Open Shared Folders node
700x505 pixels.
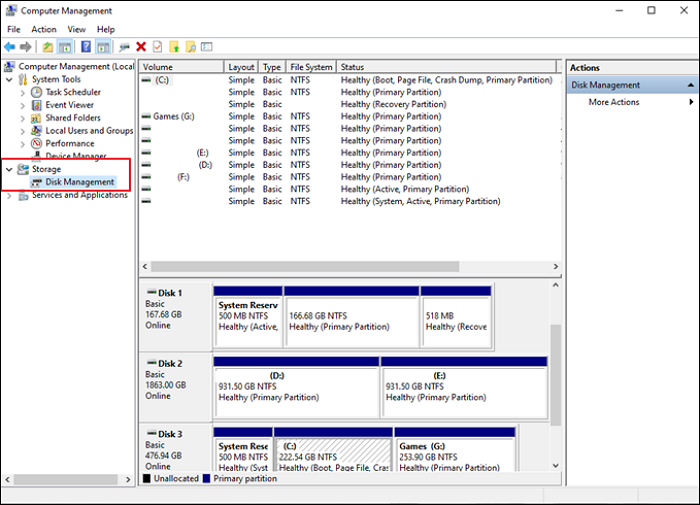coord(72,117)
